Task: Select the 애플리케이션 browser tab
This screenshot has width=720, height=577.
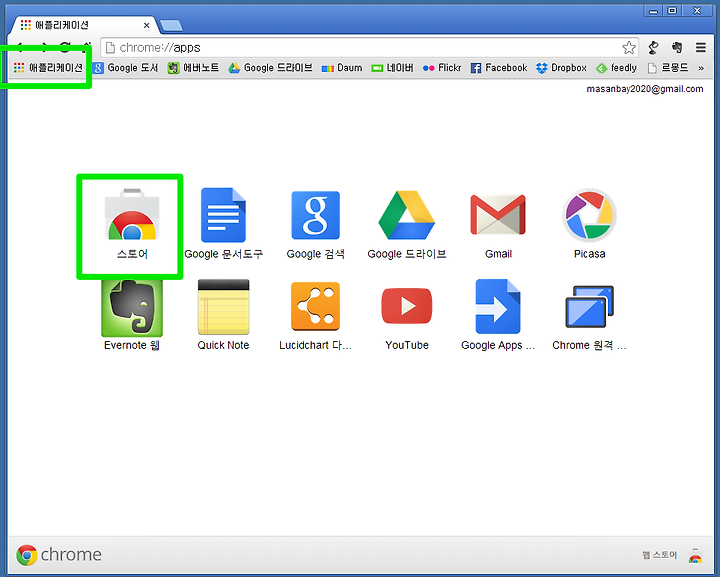Action: [84, 25]
